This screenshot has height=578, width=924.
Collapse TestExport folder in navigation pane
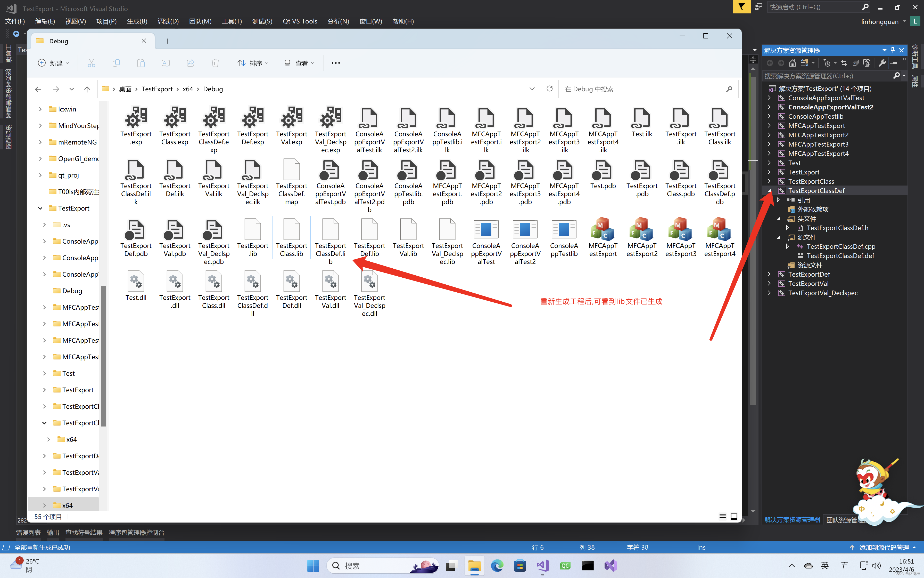(x=40, y=208)
